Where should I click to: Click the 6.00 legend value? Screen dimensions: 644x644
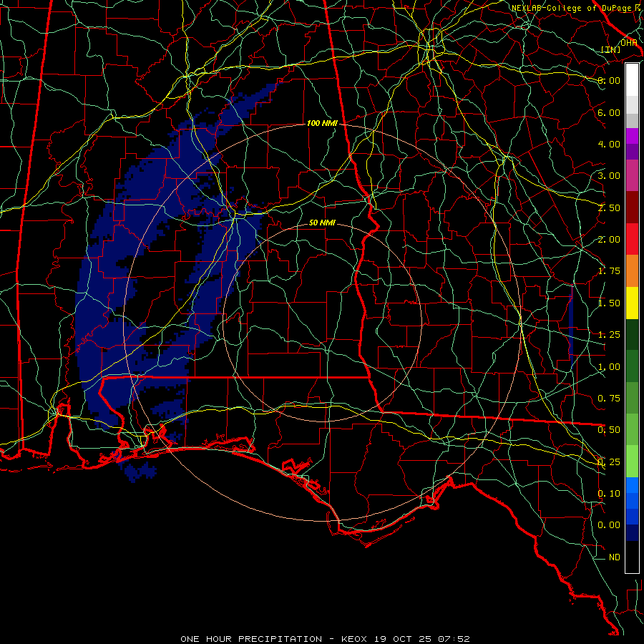[609, 112]
